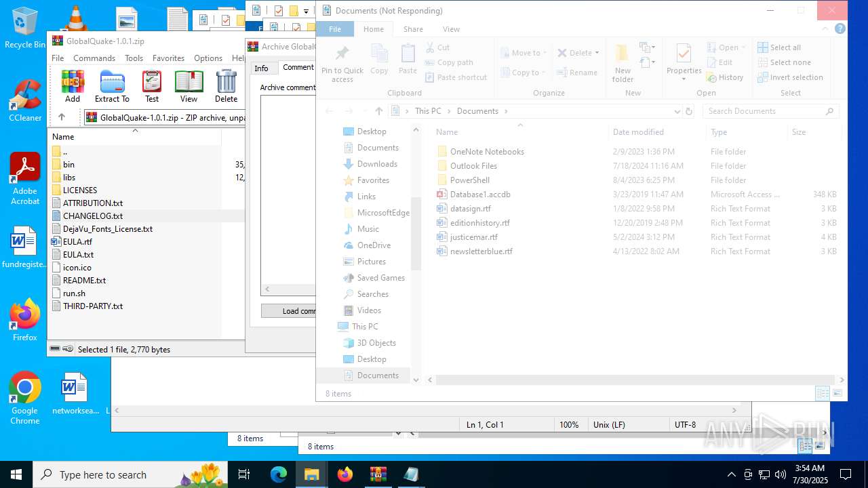Image resolution: width=868 pixels, height=488 pixels.
Task: Click Copy path in Explorer ribbon
Action: (x=449, y=62)
